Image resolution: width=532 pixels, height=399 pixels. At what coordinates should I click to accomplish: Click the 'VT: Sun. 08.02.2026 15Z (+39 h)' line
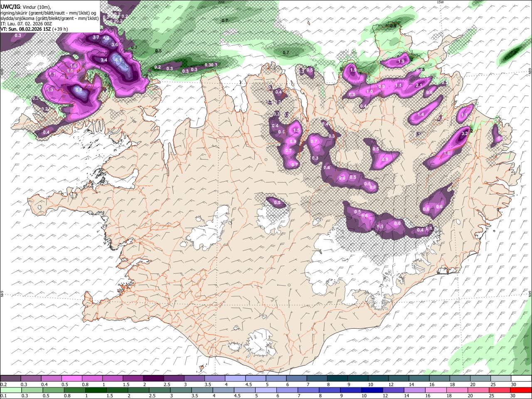tap(34, 29)
